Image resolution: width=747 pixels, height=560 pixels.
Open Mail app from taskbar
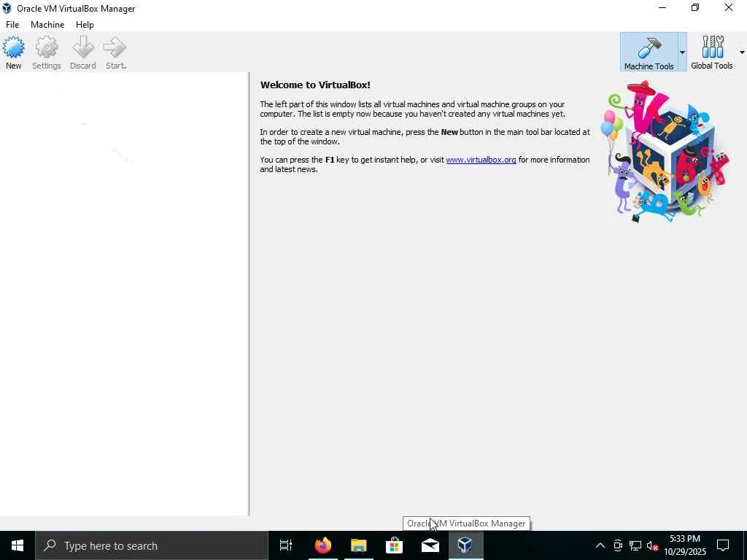[x=430, y=545]
